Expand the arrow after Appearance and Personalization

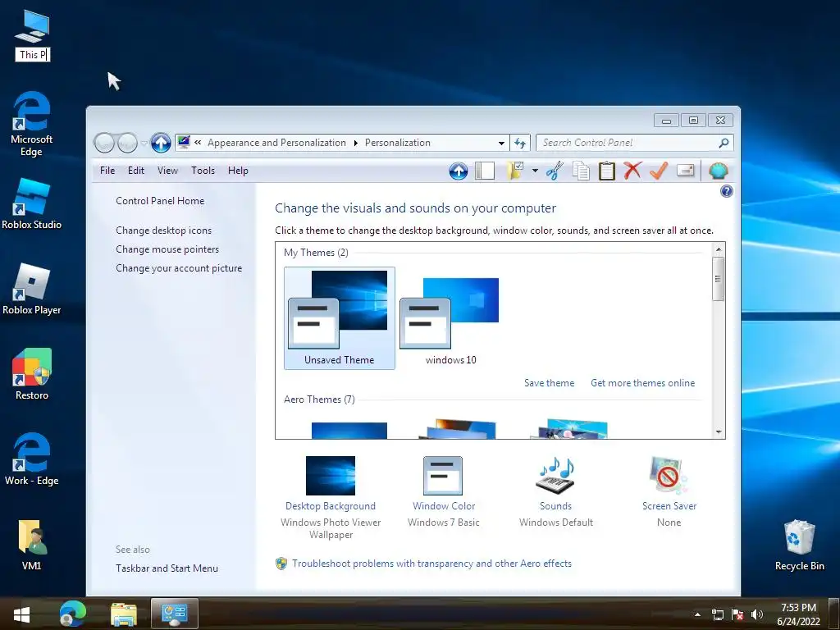[x=355, y=143]
